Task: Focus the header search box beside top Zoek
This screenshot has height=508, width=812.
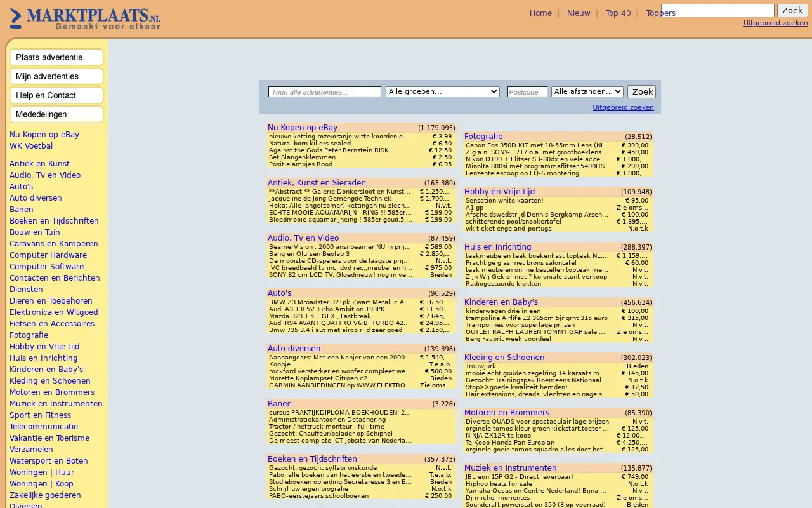Action: pyautogui.click(x=717, y=10)
